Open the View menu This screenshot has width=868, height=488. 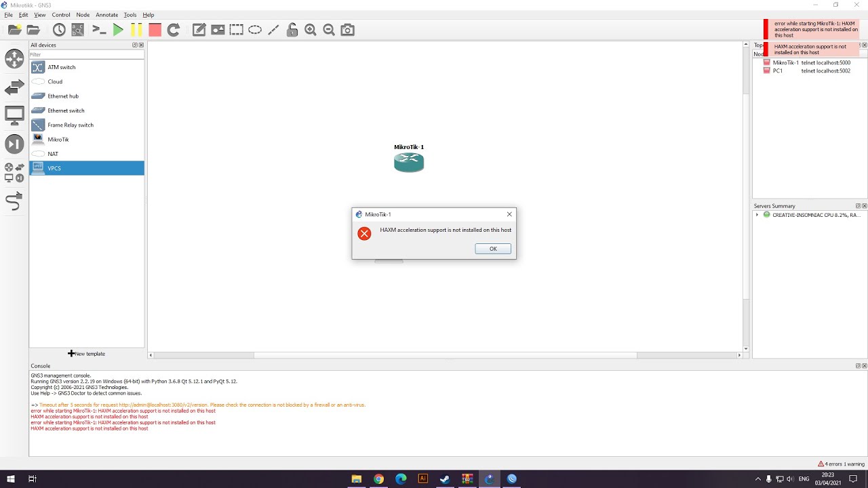coord(40,15)
